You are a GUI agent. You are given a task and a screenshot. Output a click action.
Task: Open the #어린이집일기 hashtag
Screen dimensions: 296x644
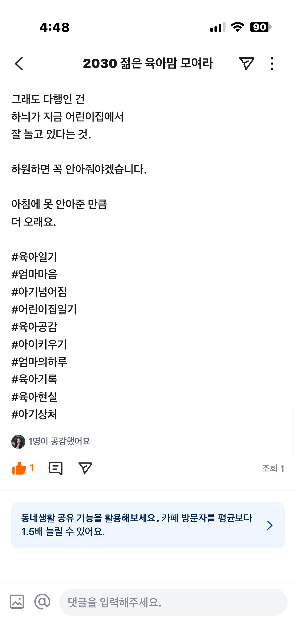pos(44,310)
